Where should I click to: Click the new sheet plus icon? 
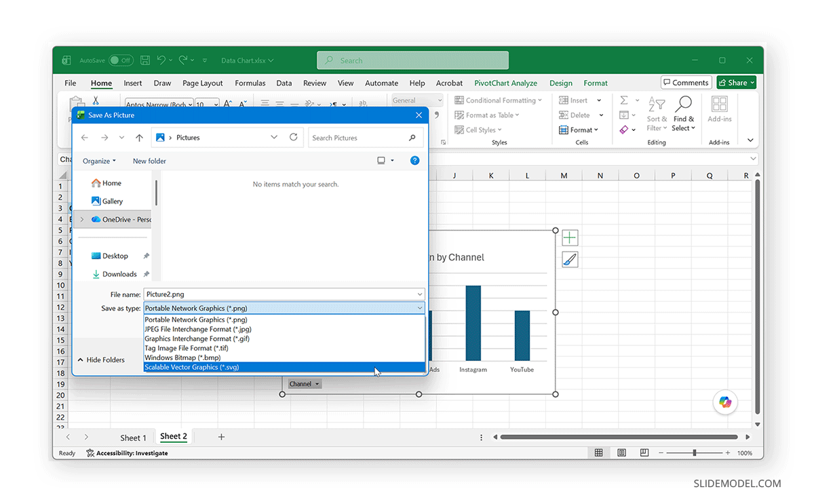[221, 437]
